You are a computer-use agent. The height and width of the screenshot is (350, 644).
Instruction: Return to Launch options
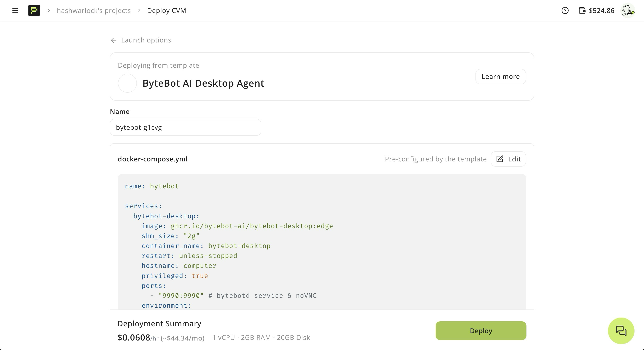[x=146, y=40]
